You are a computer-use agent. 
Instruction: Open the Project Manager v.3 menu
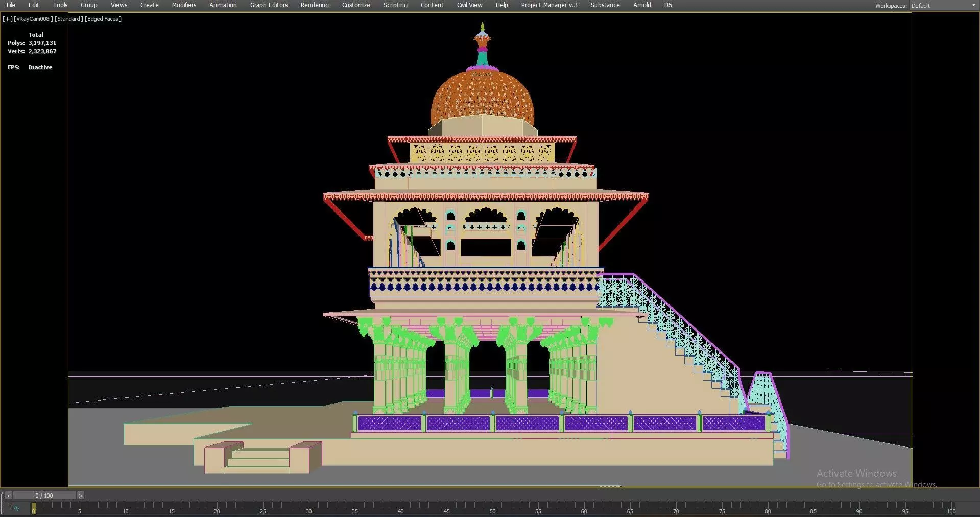click(x=549, y=5)
